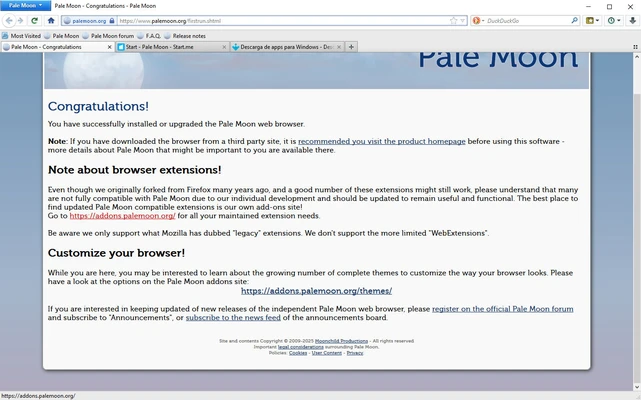Click the padlock site security icon
Screen dimensions: 641x400
click(x=112, y=20)
